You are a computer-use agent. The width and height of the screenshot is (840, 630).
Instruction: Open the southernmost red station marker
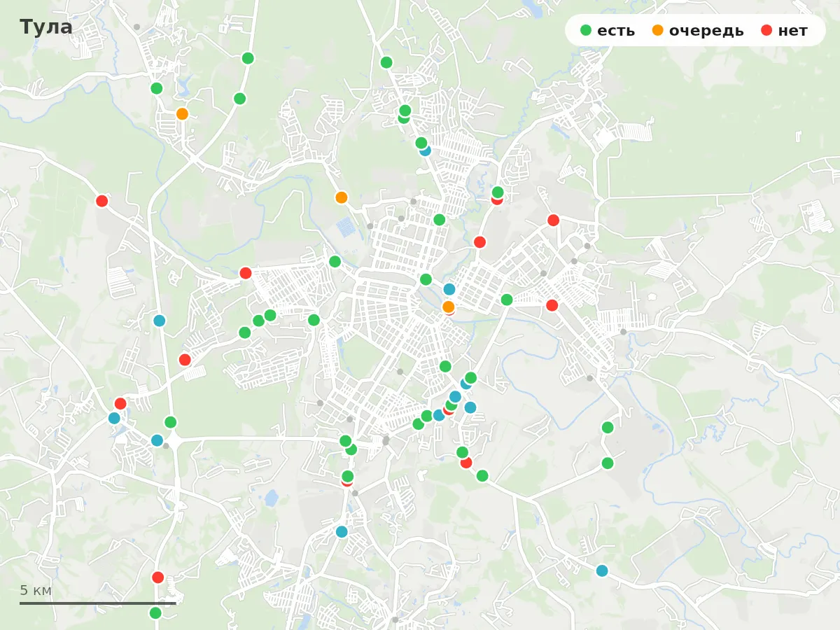158,577
